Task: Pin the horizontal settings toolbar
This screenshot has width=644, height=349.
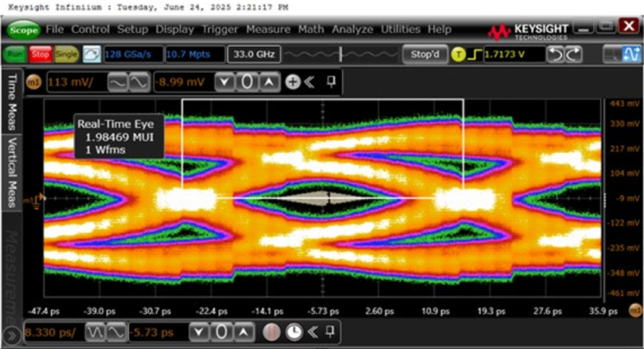Action: (330, 332)
